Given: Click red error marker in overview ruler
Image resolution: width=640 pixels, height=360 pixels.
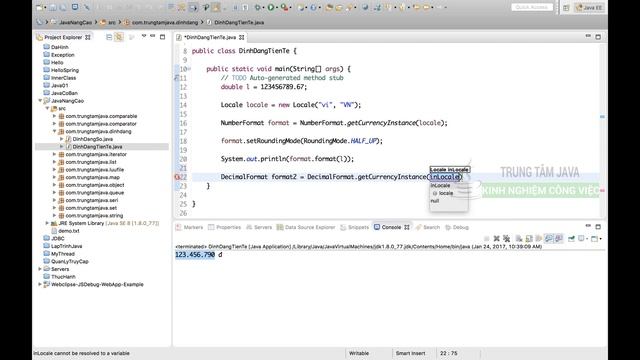Looking at the screenshot, I should coord(602,190).
